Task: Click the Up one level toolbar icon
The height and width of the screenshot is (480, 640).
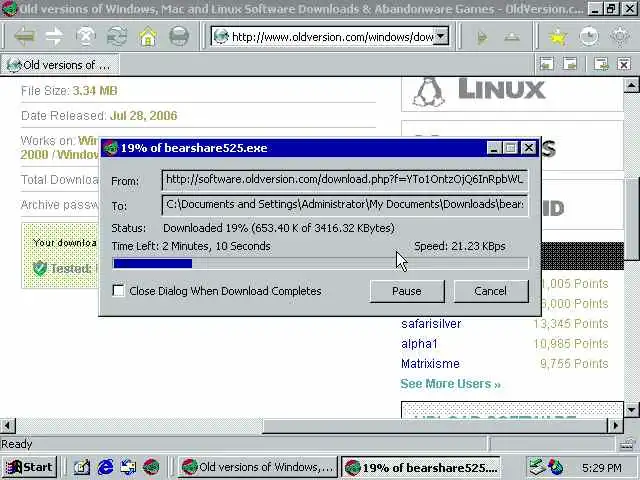Action: coord(512,38)
